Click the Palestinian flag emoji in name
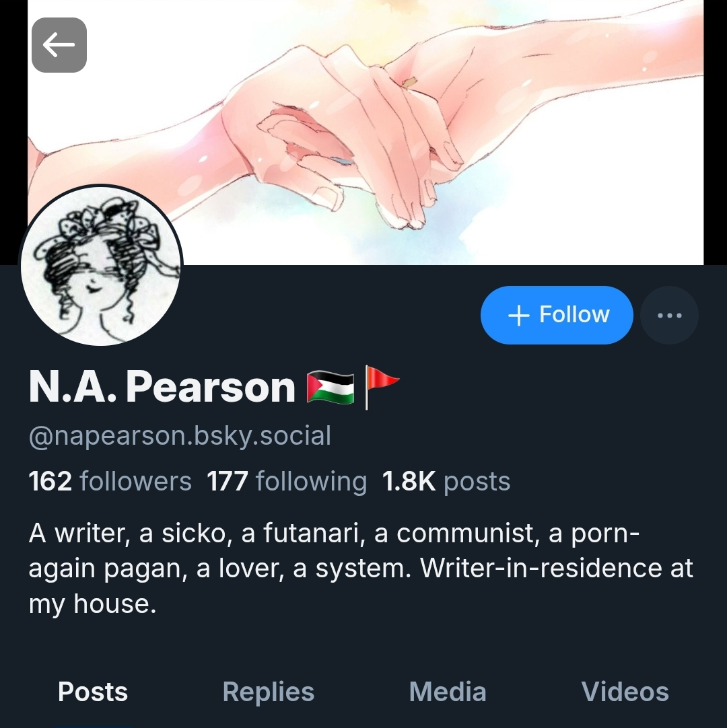The height and width of the screenshot is (728, 727). tap(331, 388)
